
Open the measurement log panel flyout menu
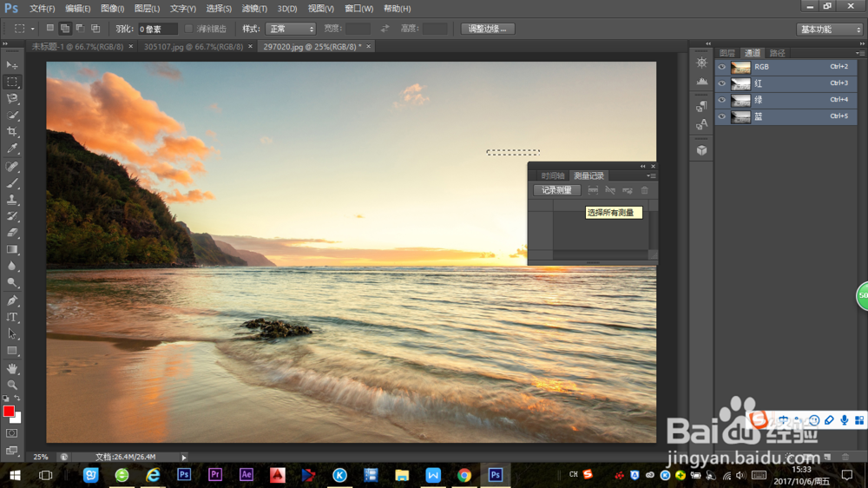652,175
